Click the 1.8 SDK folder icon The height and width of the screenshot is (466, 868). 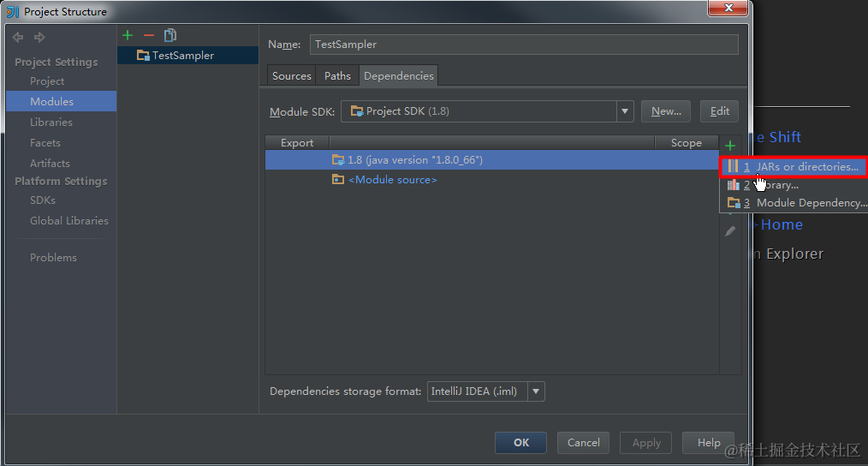[337, 159]
